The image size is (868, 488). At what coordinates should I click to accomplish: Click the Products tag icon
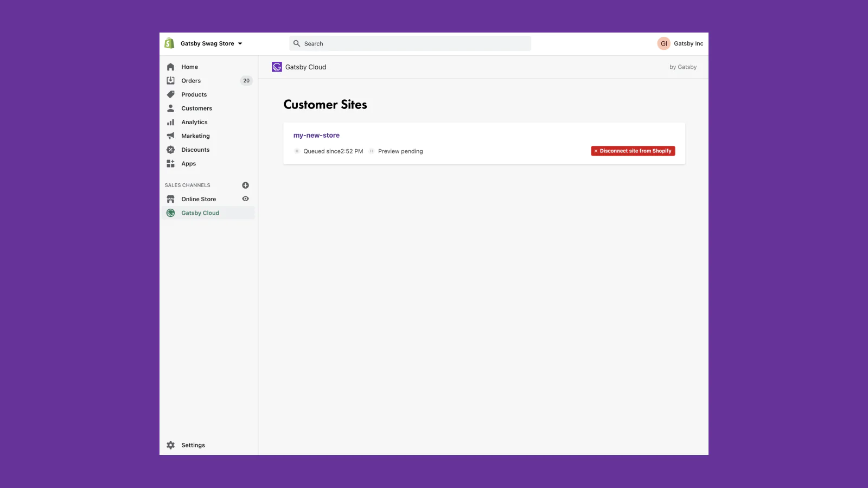[170, 94]
